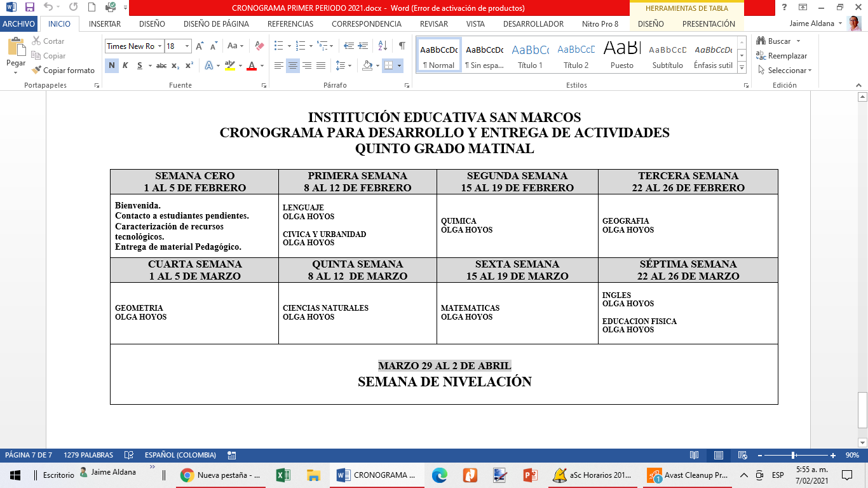Viewport: 868px width, 488px height.
Task: Expand bullet list style options
Action: coord(289,46)
